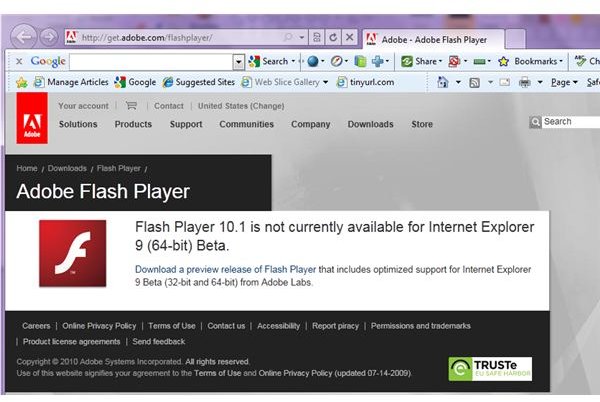The width and height of the screenshot is (600, 402).
Task: Close the Google Toolbar with its X
Action: [19, 61]
